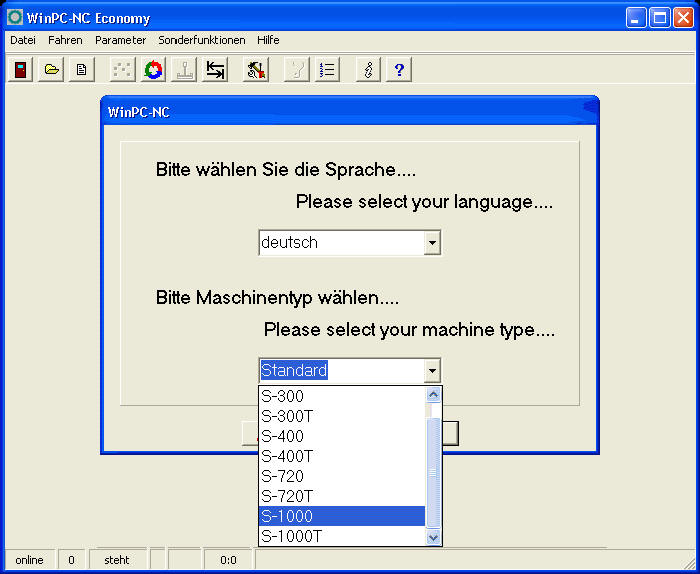Click the steht status bar entry

tap(117, 560)
